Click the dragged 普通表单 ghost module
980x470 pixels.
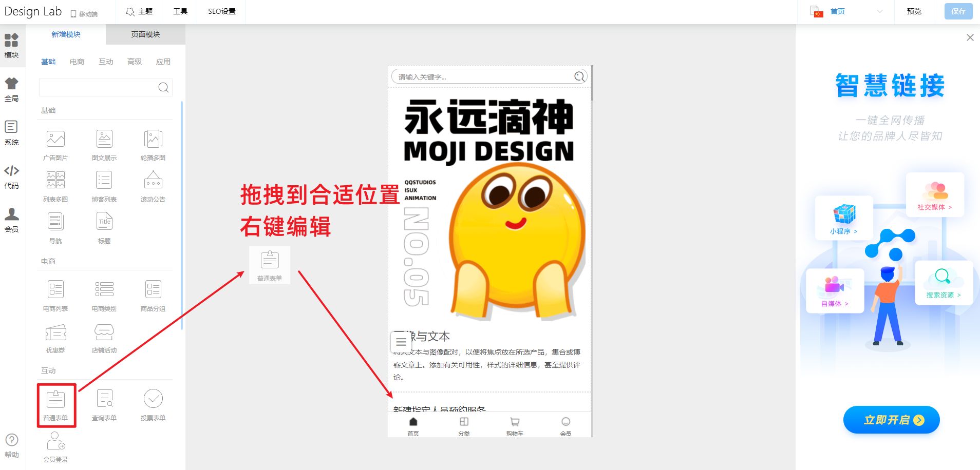click(270, 265)
